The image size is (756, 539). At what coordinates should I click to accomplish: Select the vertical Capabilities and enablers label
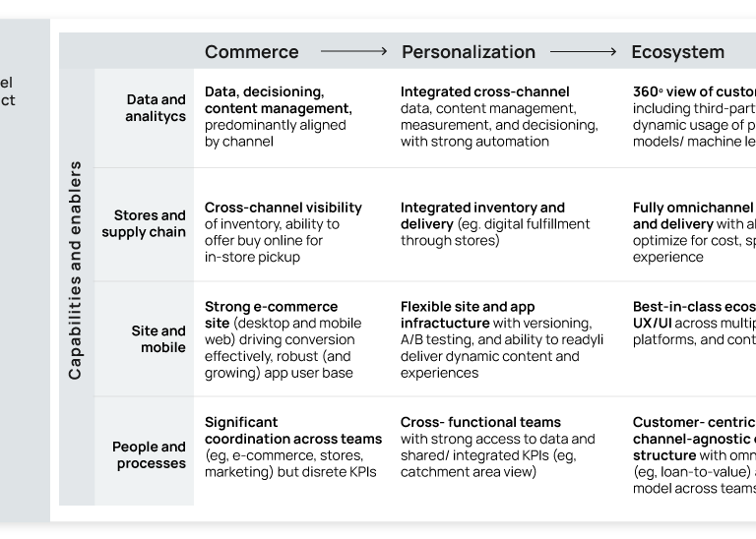point(76,269)
